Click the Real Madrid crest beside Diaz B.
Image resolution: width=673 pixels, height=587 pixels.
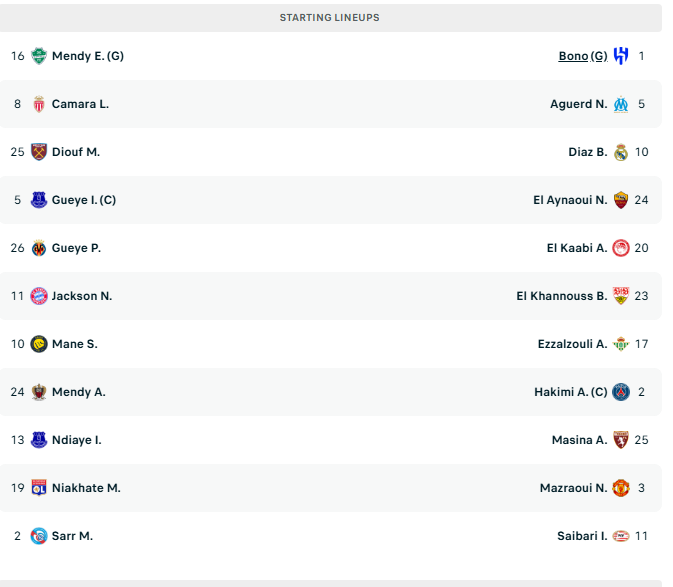tap(621, 152)
